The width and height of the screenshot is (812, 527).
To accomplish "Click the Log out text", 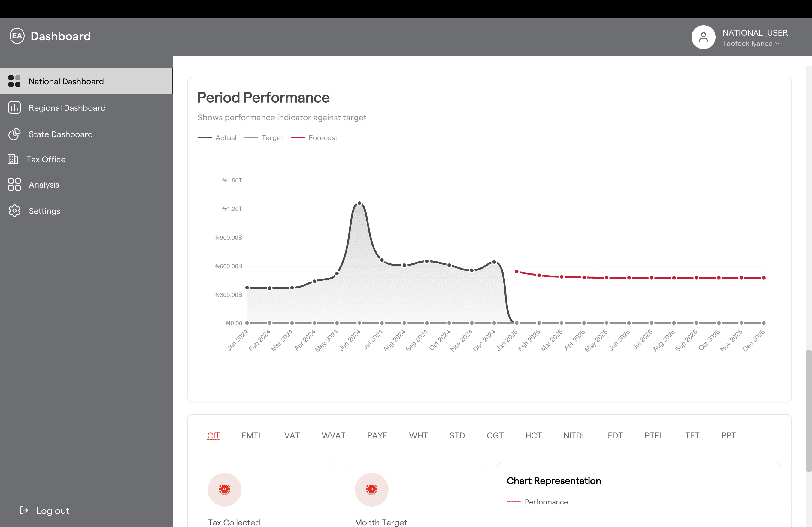I will coord(53,510).
